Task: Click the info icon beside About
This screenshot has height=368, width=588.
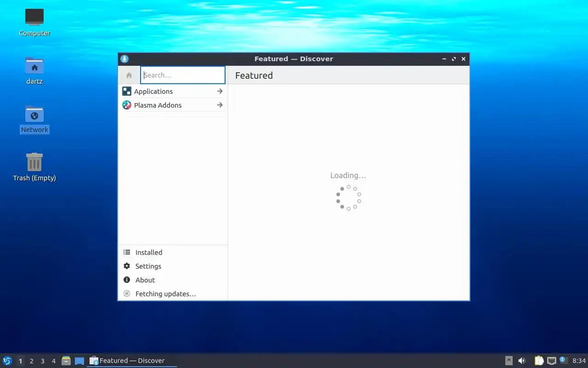Action: [127, 280]
